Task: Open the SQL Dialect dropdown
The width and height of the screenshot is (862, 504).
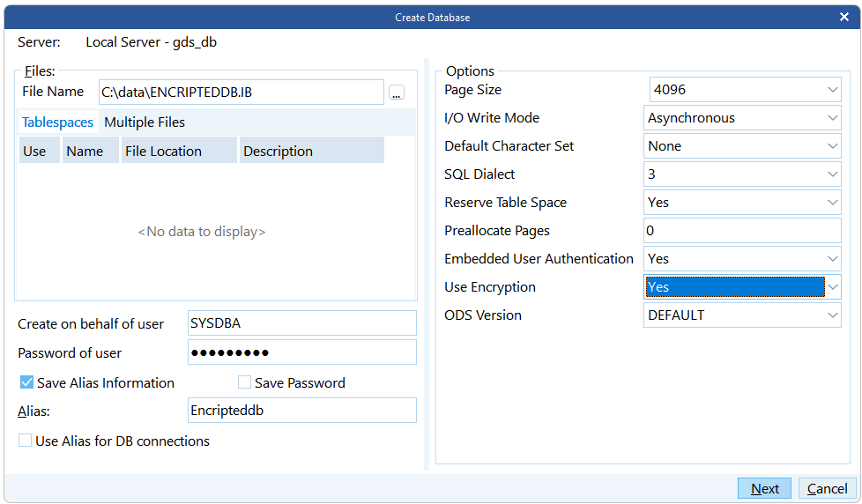Action: click(832, 174)
